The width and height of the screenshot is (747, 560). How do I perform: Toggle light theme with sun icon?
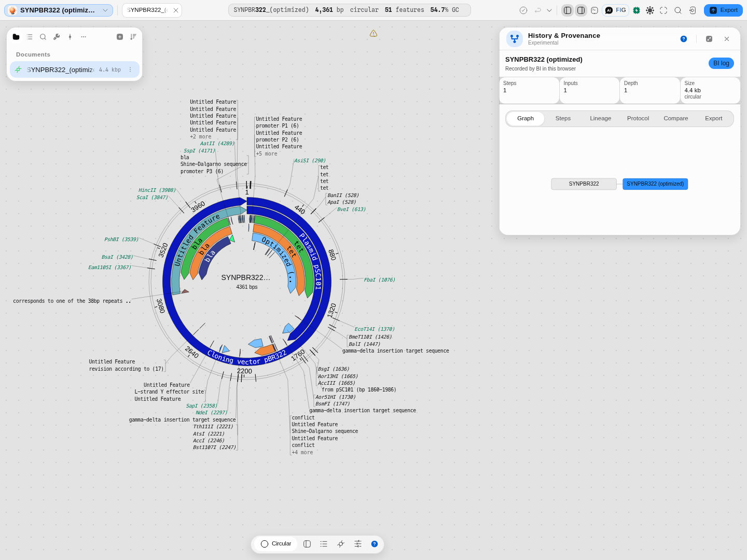pos(650,10)
